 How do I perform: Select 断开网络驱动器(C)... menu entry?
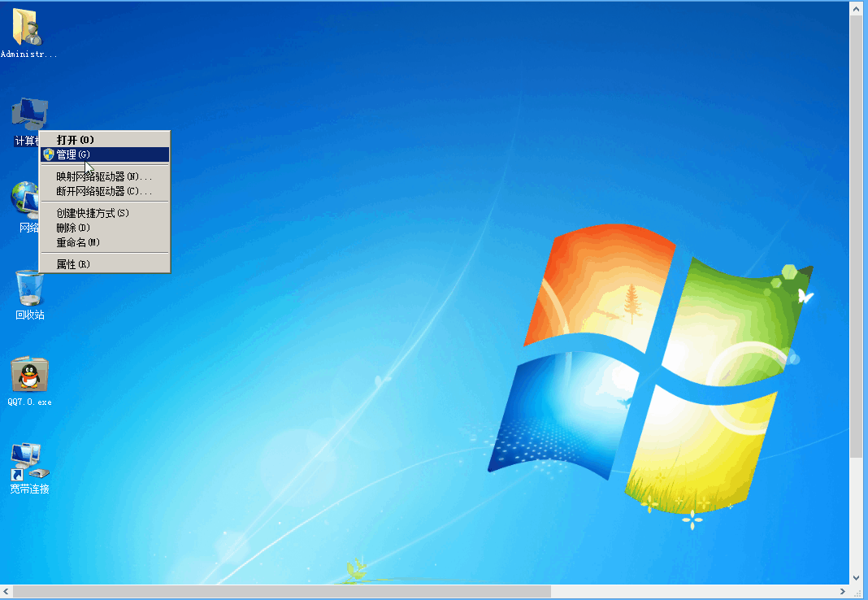point(105,191)
